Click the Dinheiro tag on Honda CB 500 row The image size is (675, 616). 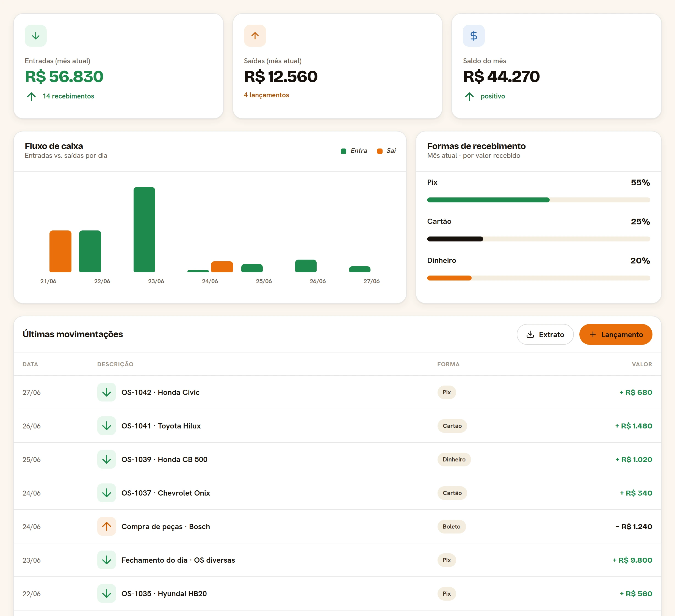pos(454,459)
